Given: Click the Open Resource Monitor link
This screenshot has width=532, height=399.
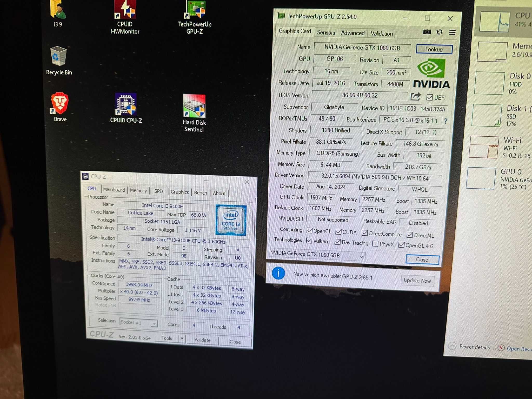Looking at the screenshot, I should [520, 349].
